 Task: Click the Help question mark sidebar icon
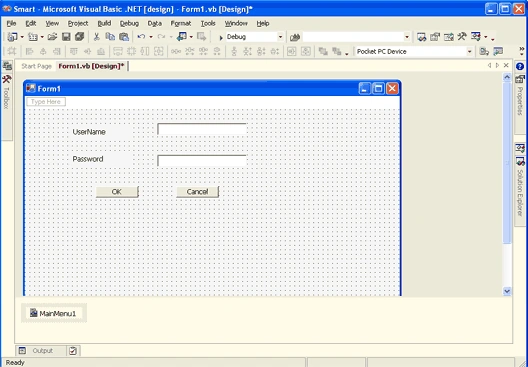tap(520, 66)
